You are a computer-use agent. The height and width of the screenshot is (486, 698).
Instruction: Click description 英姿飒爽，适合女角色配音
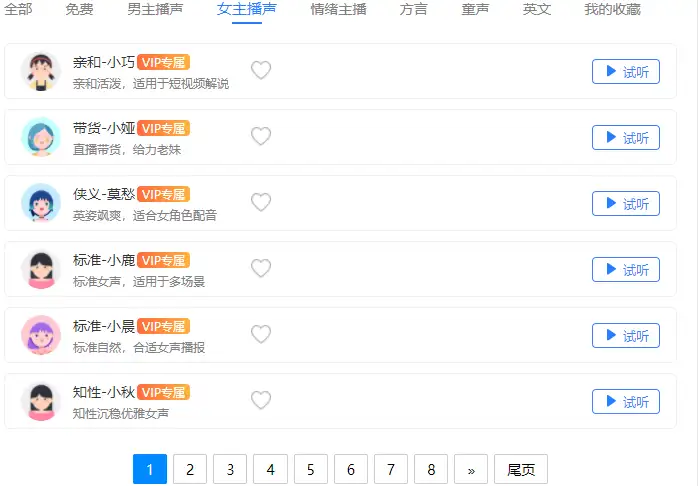(145, 215)
